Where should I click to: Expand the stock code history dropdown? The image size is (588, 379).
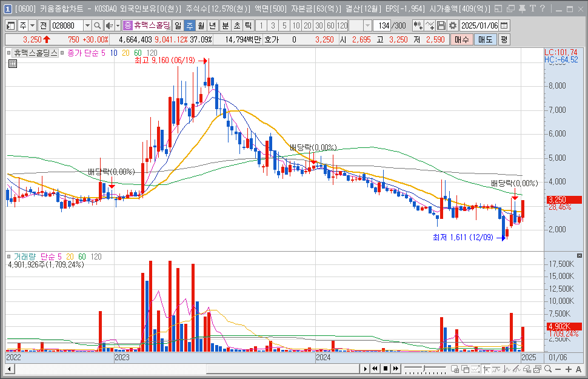(87, 25)
